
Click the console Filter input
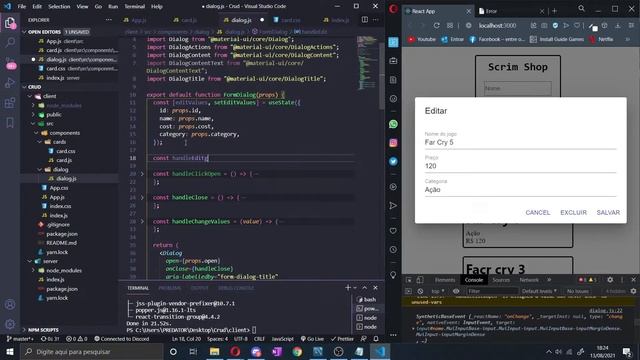coord(492,291)
